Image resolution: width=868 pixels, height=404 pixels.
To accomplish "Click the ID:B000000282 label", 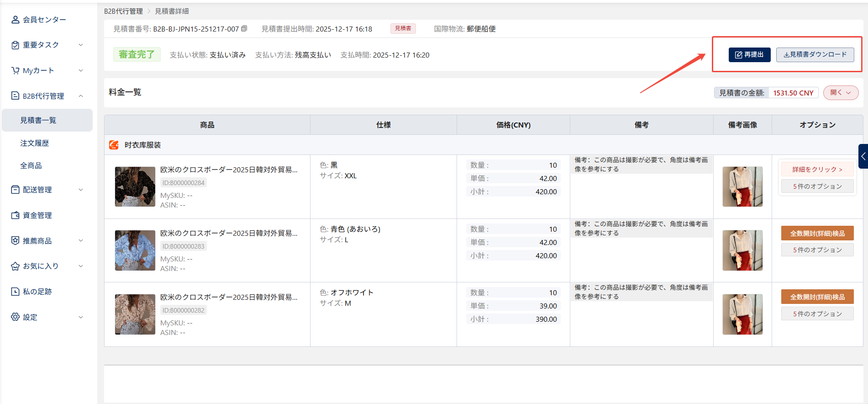I will [x=184, y=310].
